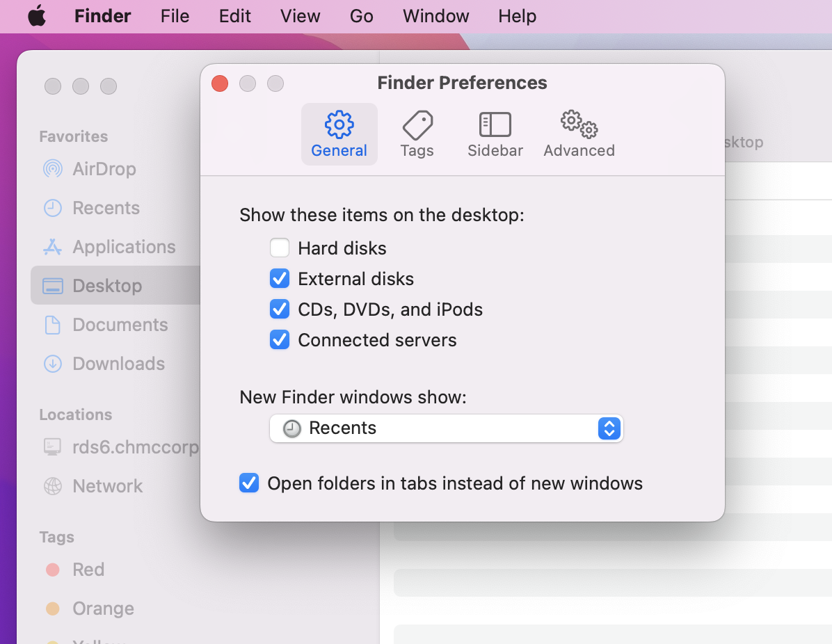The image size is (832, 644).
Task: Select rds6.chmccorp location in sidebar
Action: pos(136,446)
